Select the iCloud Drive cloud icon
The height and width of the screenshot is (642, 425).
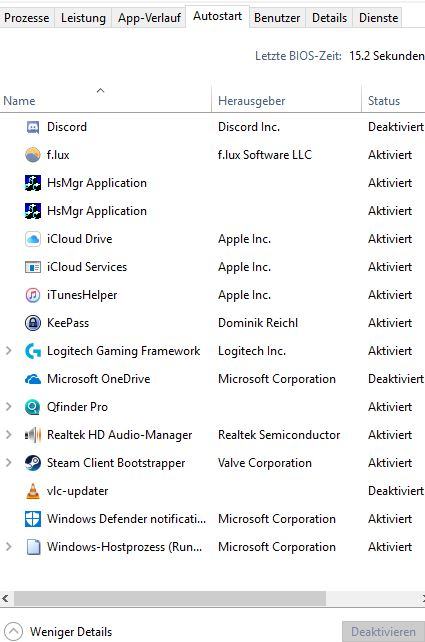pos(33,239)
